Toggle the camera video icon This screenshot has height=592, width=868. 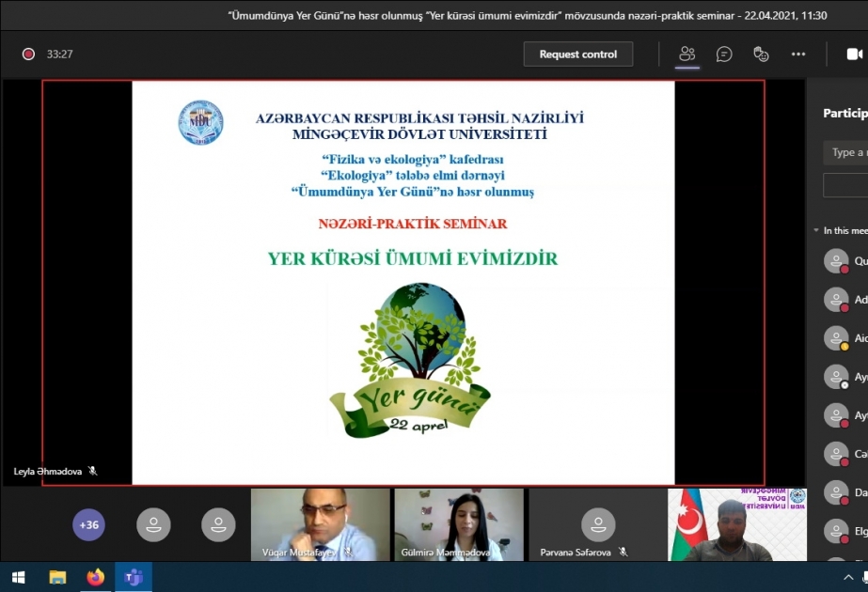(x=855, y=55)
